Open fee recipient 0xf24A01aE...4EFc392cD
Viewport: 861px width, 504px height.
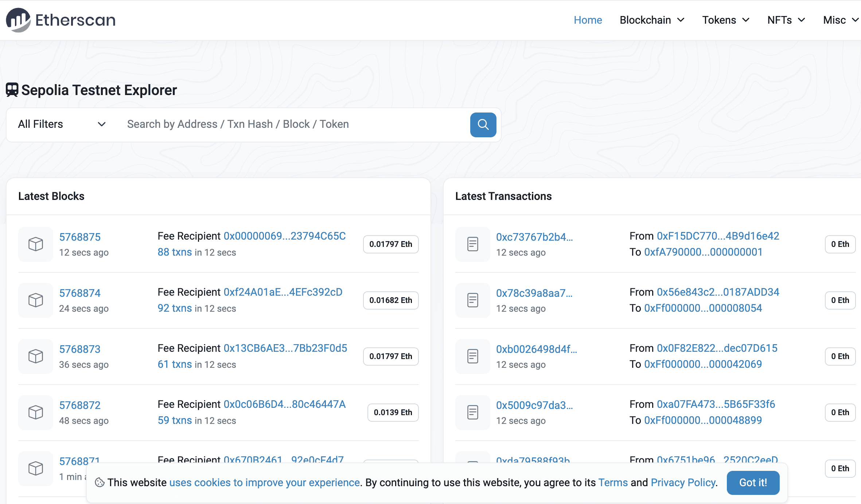click(x=283, y=292)
